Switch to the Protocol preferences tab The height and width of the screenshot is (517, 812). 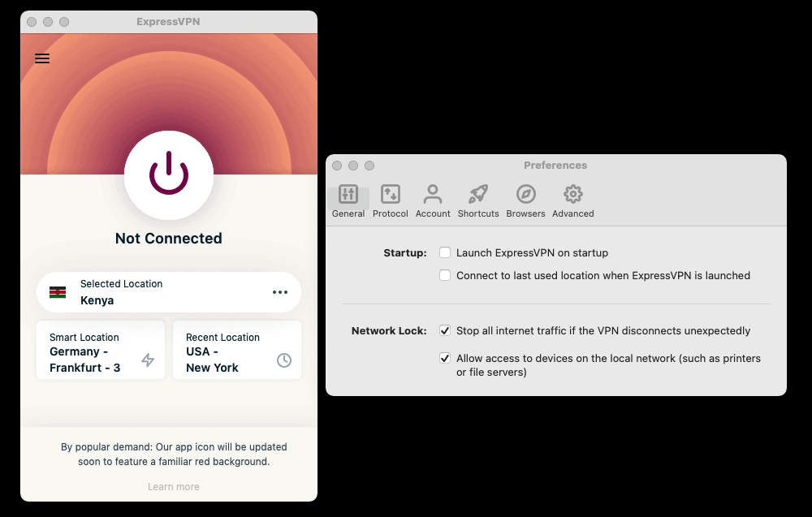pos(391,201)
